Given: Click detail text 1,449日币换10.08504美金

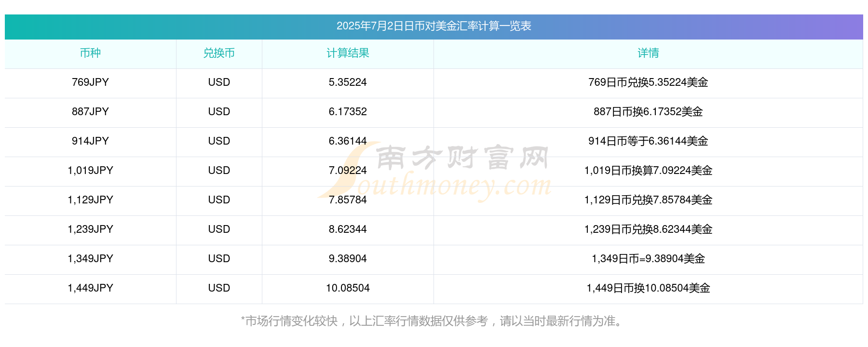Looking at the screenshot, I should pos(648,288).
